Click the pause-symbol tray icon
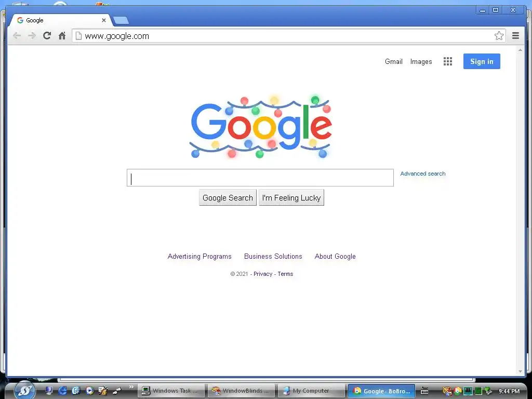The image size is (532, 399). pos(468,391)
